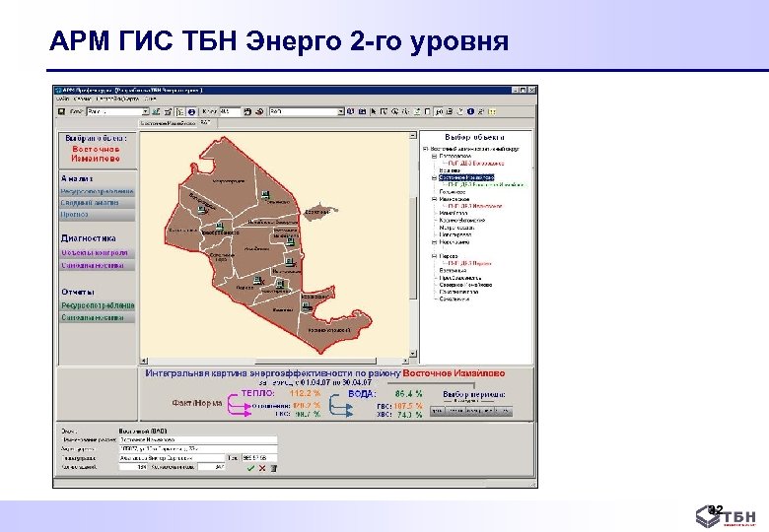Select the ВАО tab above map
The image size is (769, 532).
point(205,123)
